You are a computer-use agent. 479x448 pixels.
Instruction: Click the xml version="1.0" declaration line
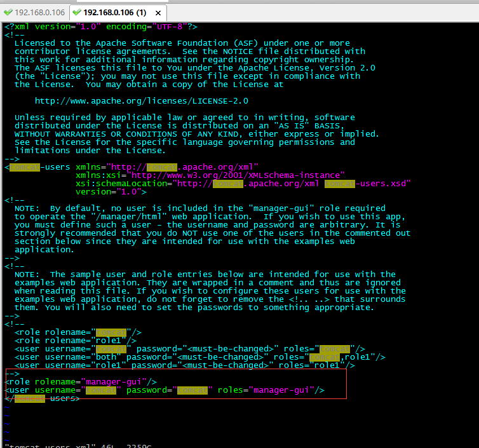(x=101, y=27)
